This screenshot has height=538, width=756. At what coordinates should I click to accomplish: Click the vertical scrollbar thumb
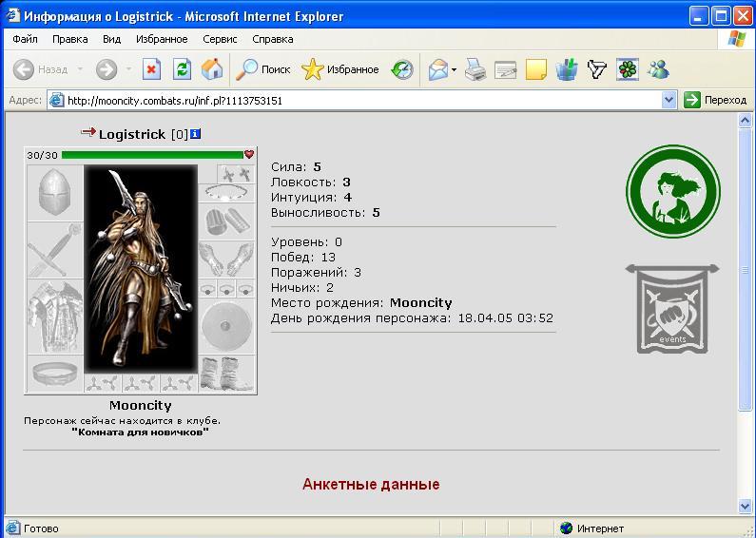point(746,270)
